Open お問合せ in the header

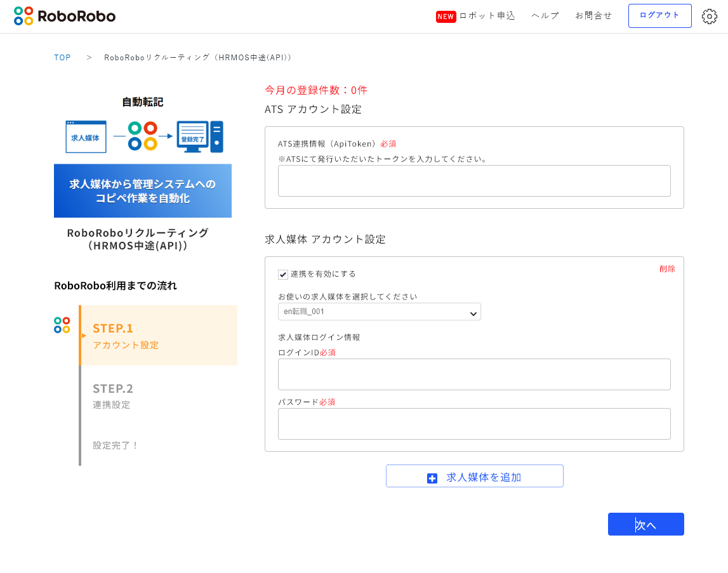tap(593, 16)
